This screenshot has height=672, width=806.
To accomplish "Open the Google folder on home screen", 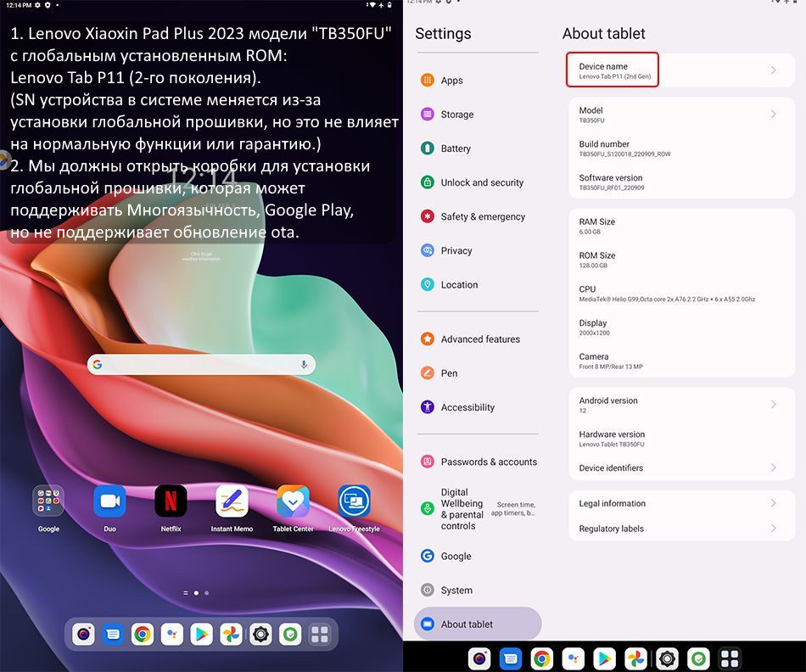I will pyautogui.click(x=48, y=501).
